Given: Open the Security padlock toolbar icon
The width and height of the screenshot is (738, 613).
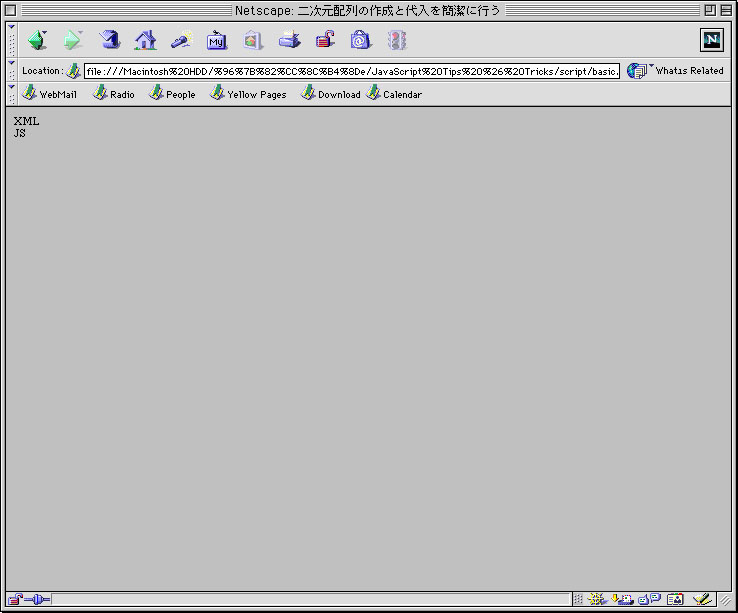Looking at the screenshot, I should pyautogui.click(x=325, y=40).
